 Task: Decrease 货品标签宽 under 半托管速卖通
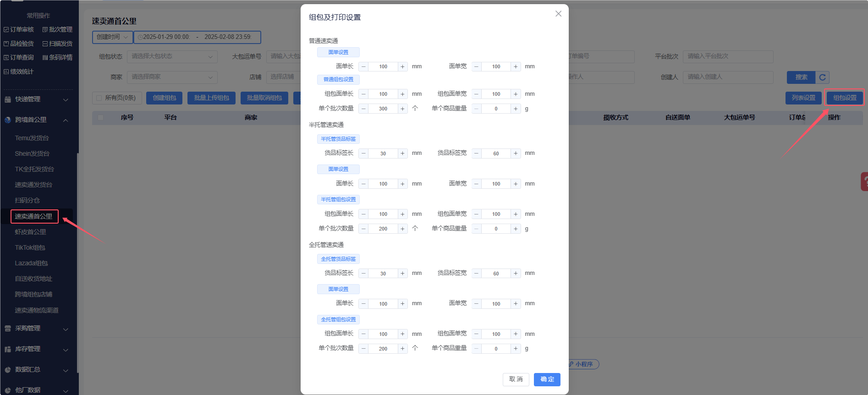(x=477, y=154)
